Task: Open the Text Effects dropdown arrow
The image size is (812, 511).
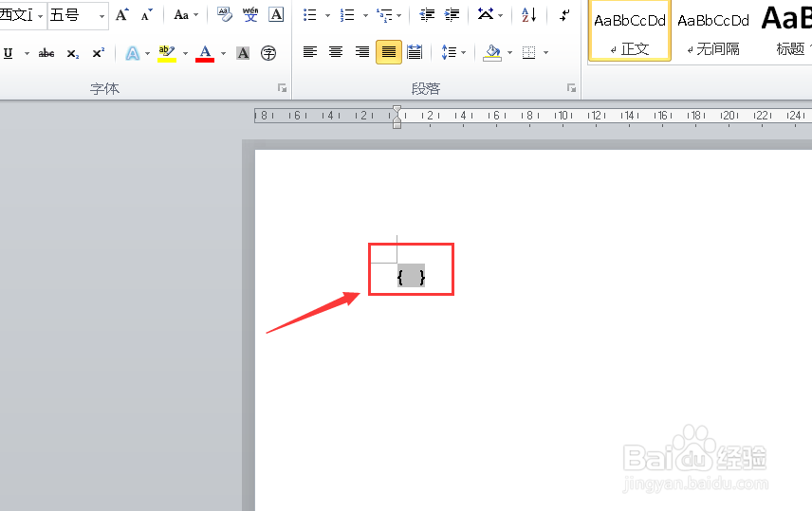Action: [148, 53]
